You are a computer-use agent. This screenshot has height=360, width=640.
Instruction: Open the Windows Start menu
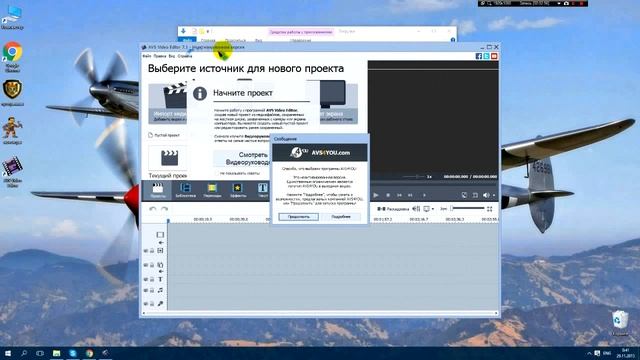tap(8, 353)
